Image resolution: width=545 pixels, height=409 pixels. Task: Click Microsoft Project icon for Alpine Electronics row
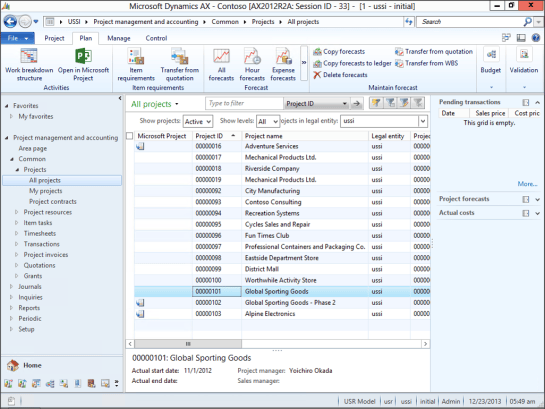point(140,314)
